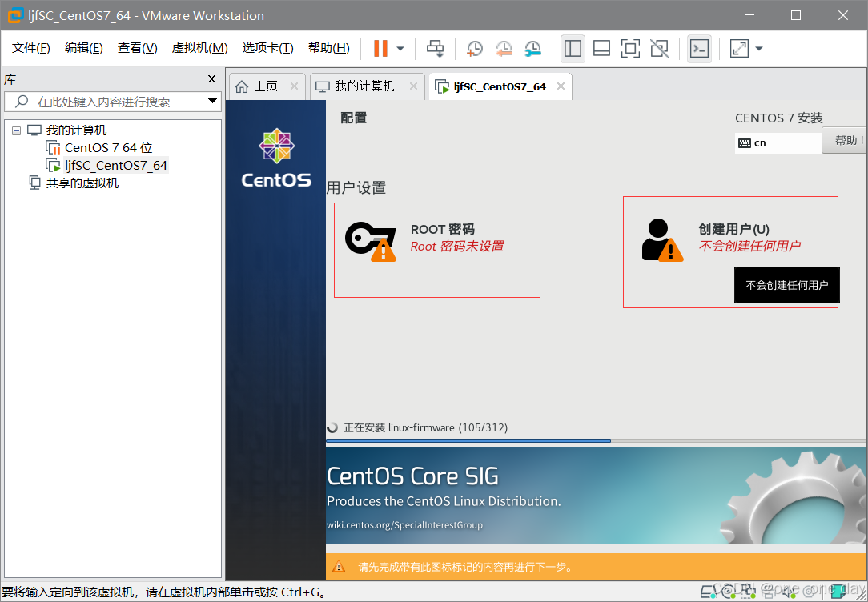Click the VMware Workstation title bar icon

15,15
